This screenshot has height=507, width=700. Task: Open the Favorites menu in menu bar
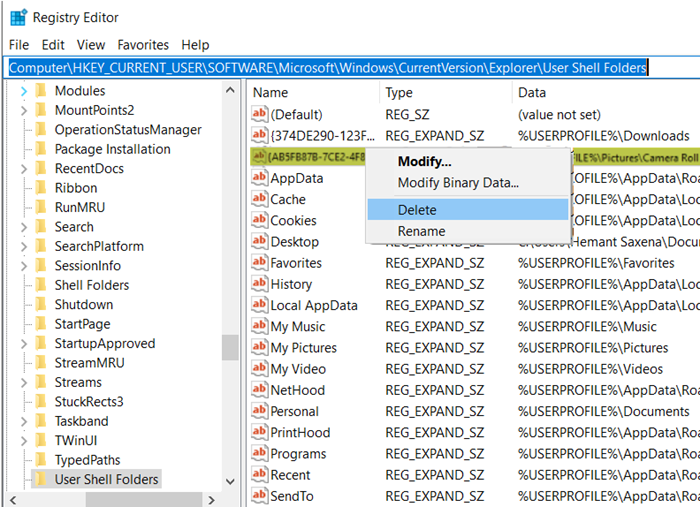(143, 45)
